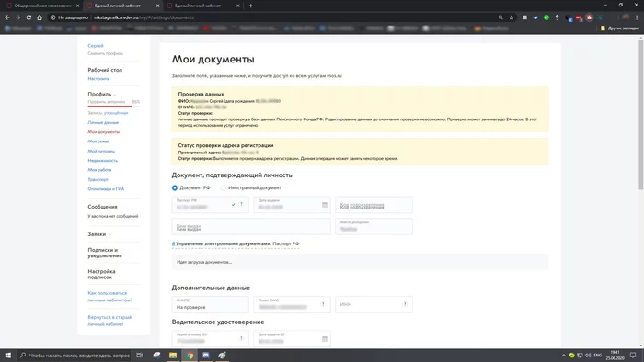Screen dimensions: 644x362
Task: Select the Документ РФ radio option
Action: (175, 187)
